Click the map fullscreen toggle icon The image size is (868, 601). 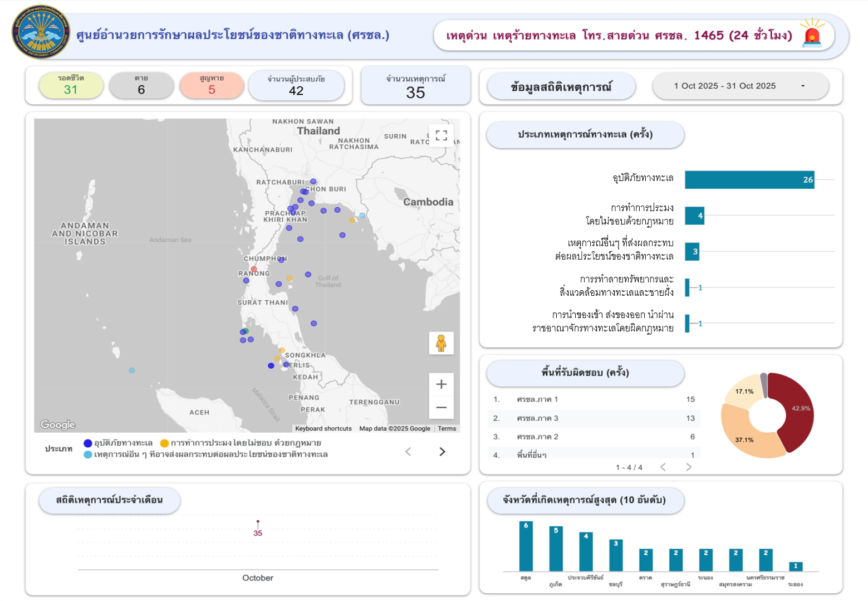pyautogui.click(x=441, y=135)
